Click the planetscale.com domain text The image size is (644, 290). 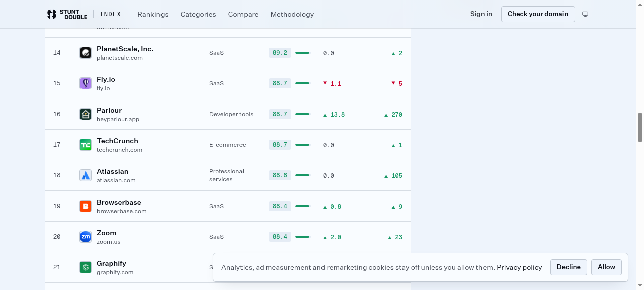[x=120, y=58]
